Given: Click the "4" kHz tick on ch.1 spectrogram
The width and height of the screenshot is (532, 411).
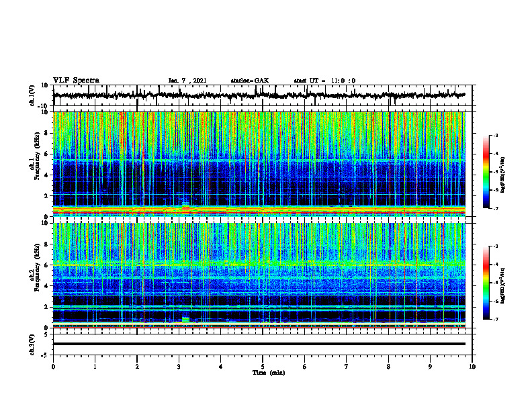Looking at the screenshot, I should click(x=46, y=175).
